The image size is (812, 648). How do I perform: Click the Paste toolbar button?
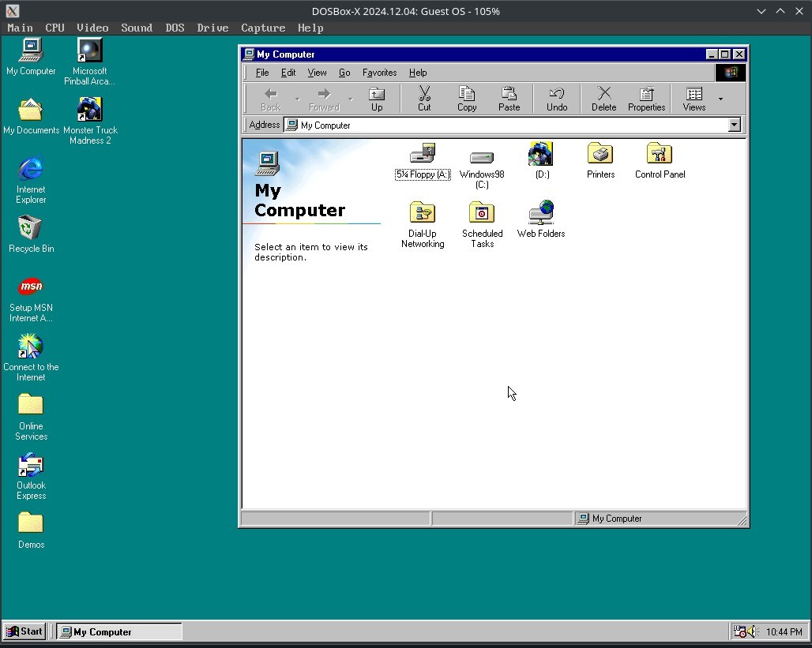509,99
